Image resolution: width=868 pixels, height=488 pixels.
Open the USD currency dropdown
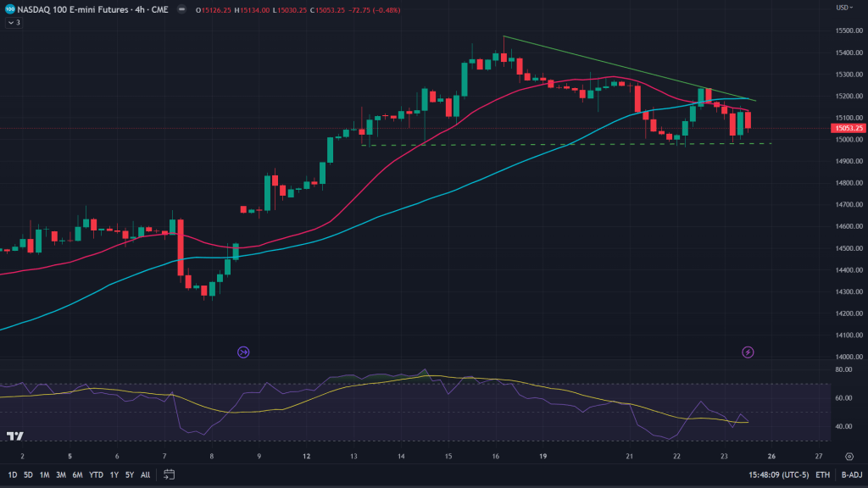pyautogui.click(x=845, y=8)
